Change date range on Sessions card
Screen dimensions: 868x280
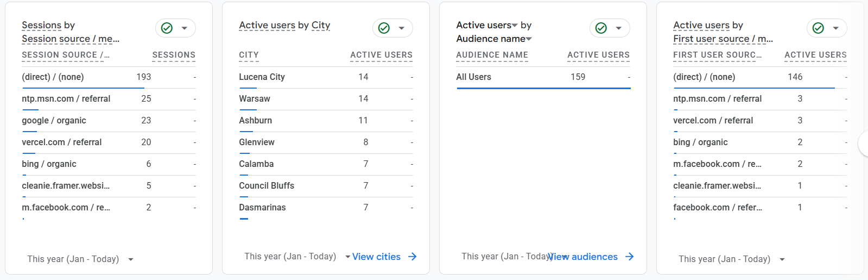tap(80, 259)
